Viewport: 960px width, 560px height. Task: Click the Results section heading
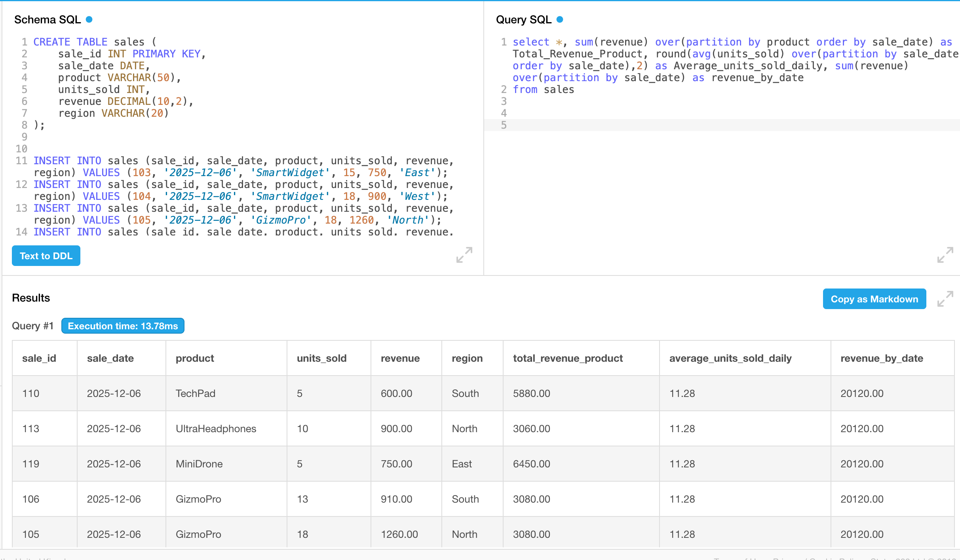30,298
